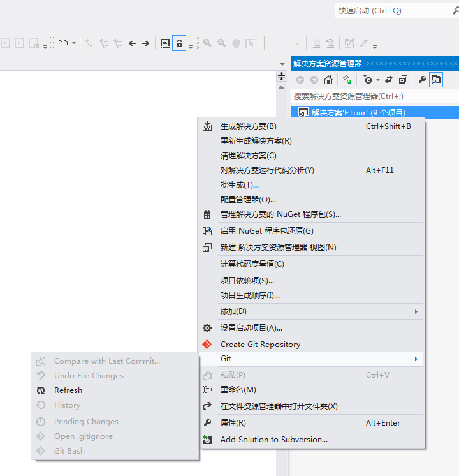Image resolution: width=459 pixels, height=476 pixels.
Task: Select 属性(R) properties entry
Action: [233, 423]
